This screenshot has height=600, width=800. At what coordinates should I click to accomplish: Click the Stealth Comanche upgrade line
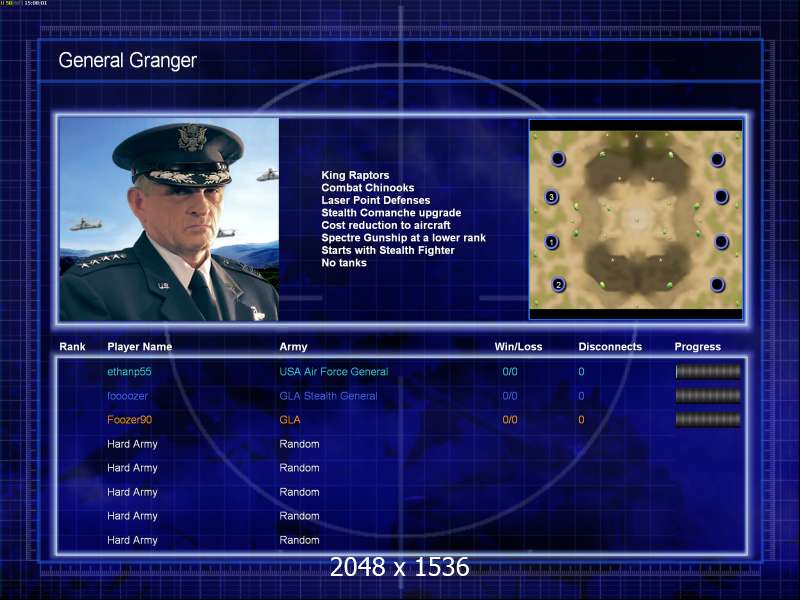pos(391,213)
